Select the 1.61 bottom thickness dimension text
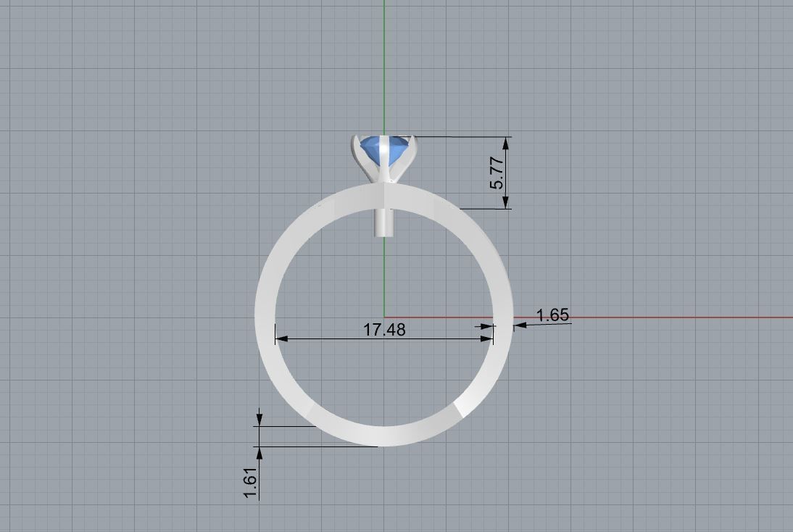The height and width of the screenshot is (532, 793). point(250,483)
